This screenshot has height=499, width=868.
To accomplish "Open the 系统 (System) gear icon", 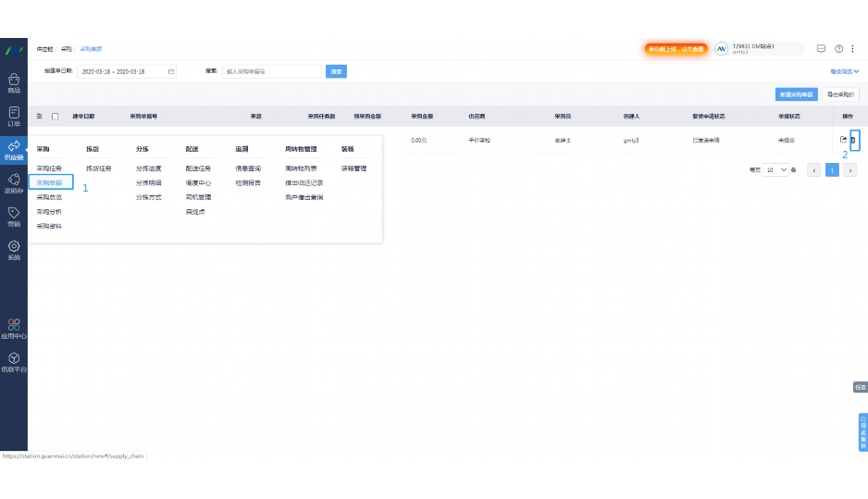I will tap(14, 249).
